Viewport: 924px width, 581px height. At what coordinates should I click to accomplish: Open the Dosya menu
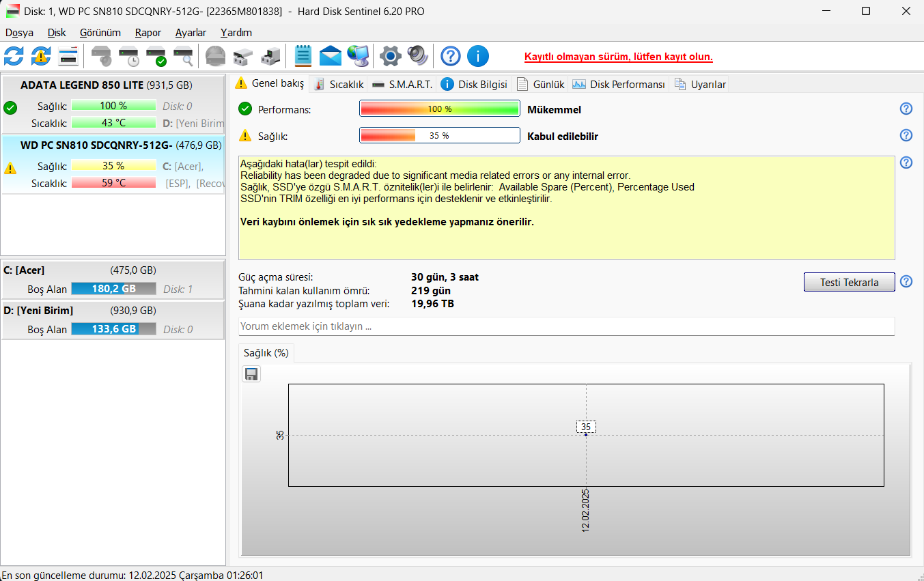19,33
